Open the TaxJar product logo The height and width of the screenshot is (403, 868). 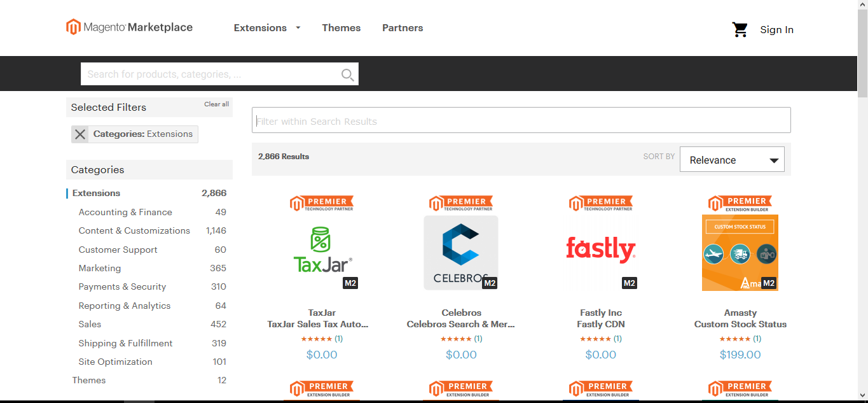pos(322,250)
